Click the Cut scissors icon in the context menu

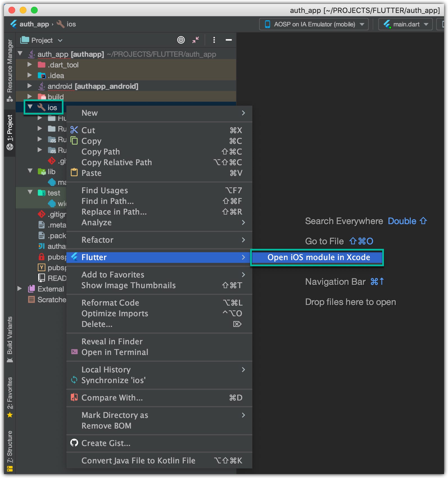point(74,130)
